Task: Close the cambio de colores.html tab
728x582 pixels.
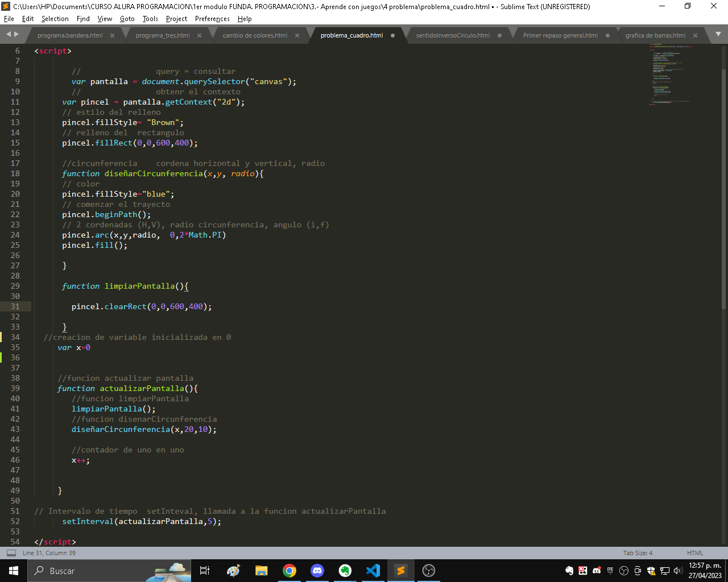Action: (x=297, y=35)
